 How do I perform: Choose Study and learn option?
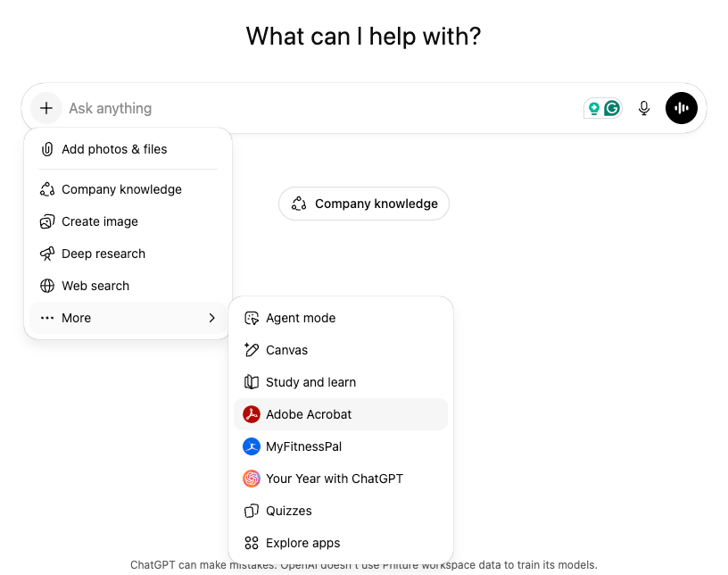(x=310, y=382)
